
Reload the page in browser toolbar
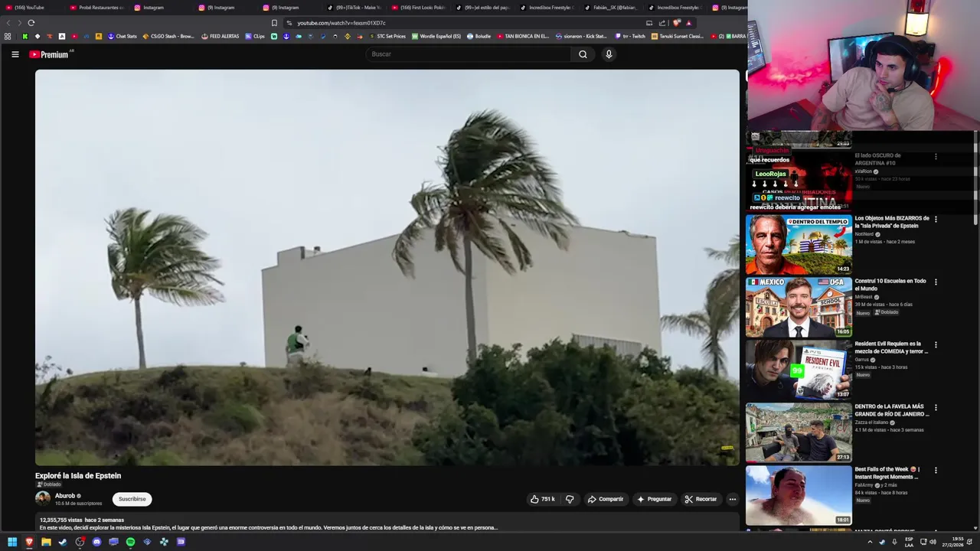coord(31,23)
